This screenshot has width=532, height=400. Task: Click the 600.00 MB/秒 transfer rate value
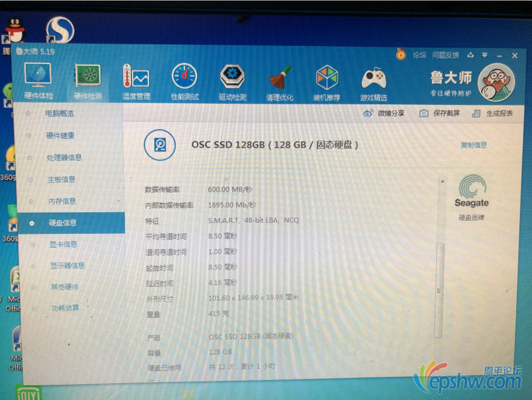pyautogui.click(x=230, y=189)
